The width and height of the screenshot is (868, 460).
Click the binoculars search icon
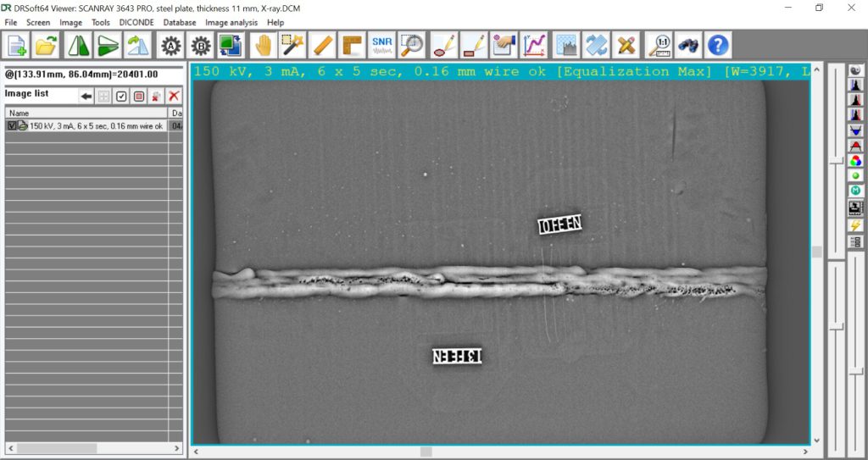(688, 46)
